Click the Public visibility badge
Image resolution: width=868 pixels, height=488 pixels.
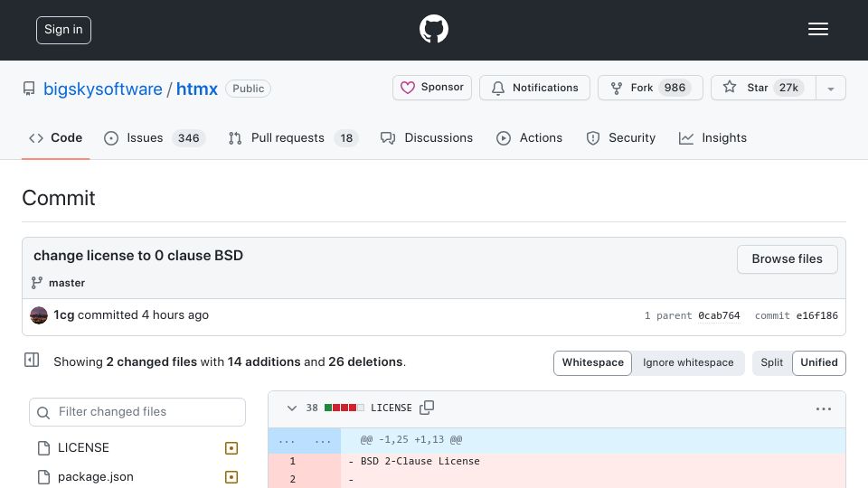[x=248, y=89]
